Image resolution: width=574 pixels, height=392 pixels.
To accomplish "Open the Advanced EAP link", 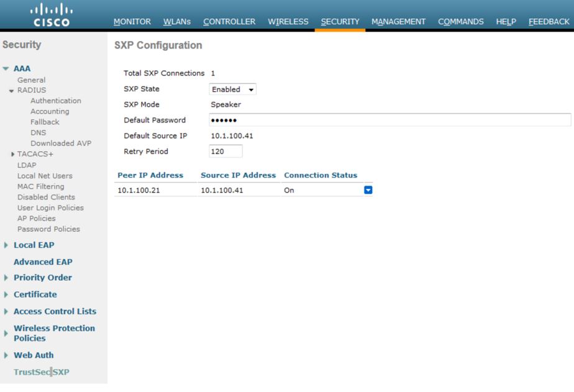I will click(x=43, y=262).
